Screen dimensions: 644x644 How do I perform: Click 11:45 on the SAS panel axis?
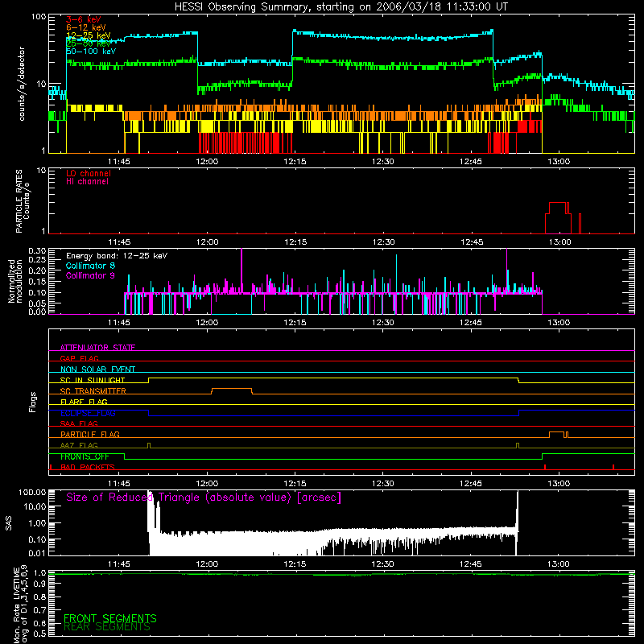tap(119, 564)
